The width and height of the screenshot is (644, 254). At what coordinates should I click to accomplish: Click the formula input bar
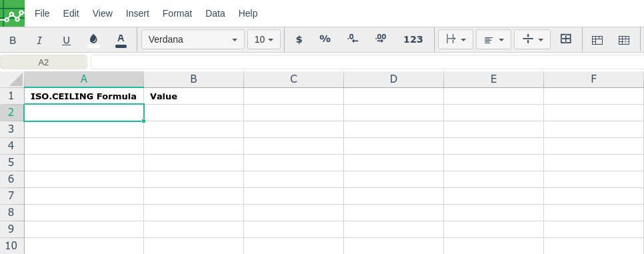(x=367, y=62)
